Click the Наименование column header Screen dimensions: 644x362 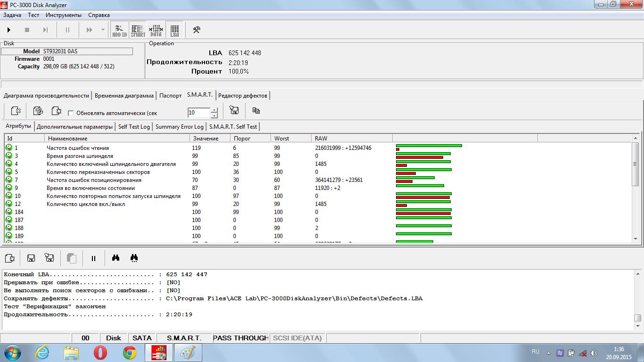118,138
